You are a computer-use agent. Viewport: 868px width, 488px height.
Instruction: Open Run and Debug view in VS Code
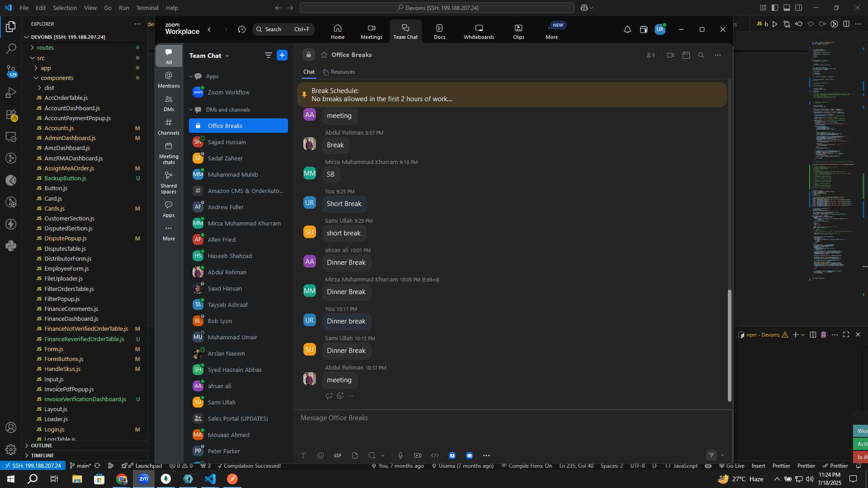pos(11,93)
